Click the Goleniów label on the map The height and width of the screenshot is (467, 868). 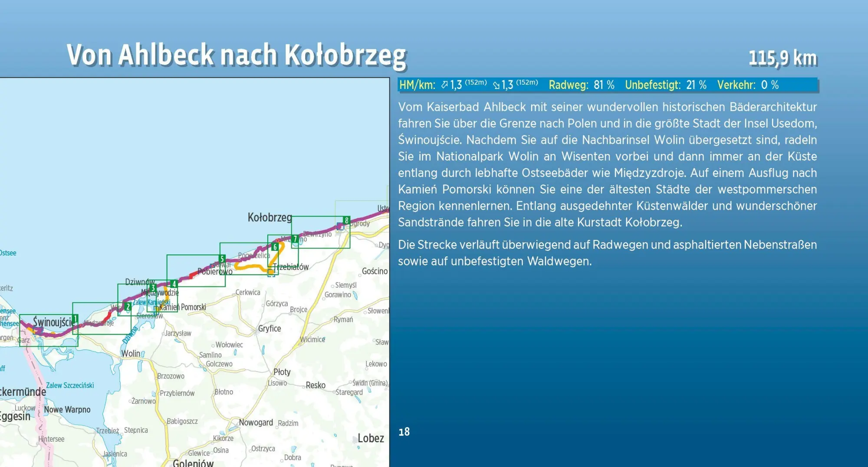(x=193, y=463)
